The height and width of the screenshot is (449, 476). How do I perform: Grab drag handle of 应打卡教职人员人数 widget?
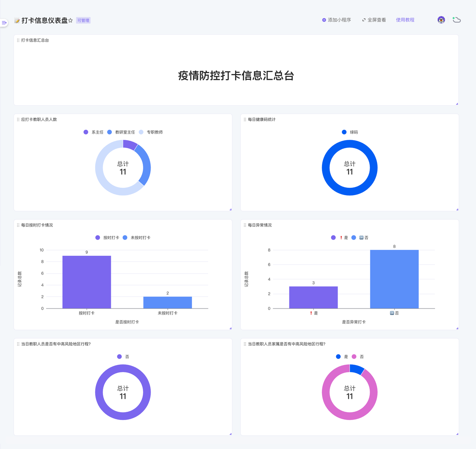tap(18, 120)
